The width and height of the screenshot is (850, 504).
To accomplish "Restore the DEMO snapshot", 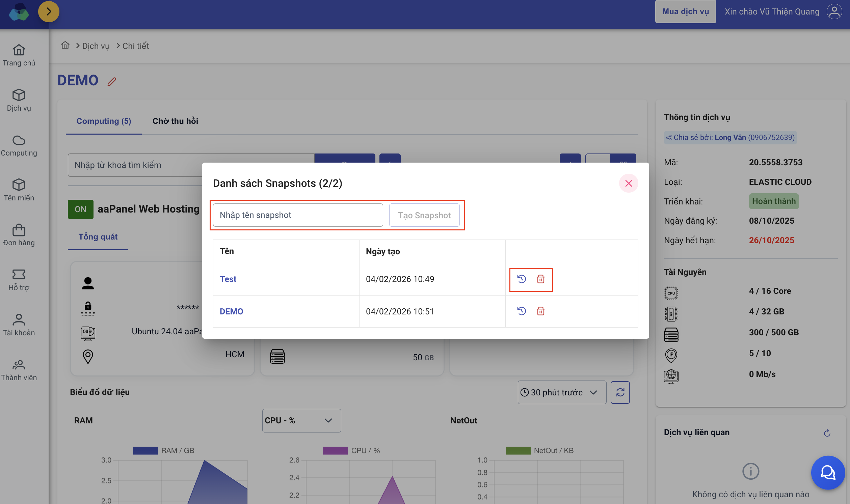I will 521,311.
